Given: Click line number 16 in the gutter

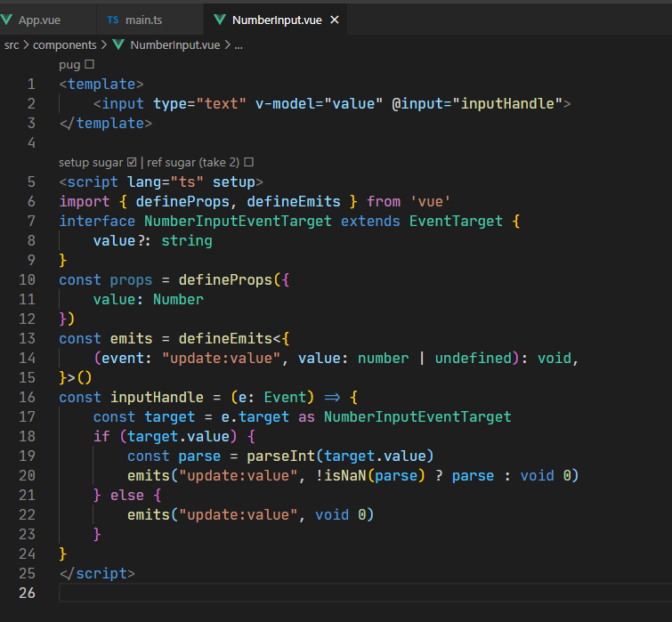Looking at the screenshot, I should pyautogui.click(x=27, y=397).
